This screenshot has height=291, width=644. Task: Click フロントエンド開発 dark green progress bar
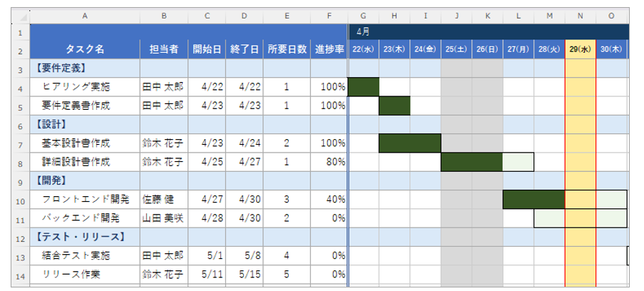534,200
